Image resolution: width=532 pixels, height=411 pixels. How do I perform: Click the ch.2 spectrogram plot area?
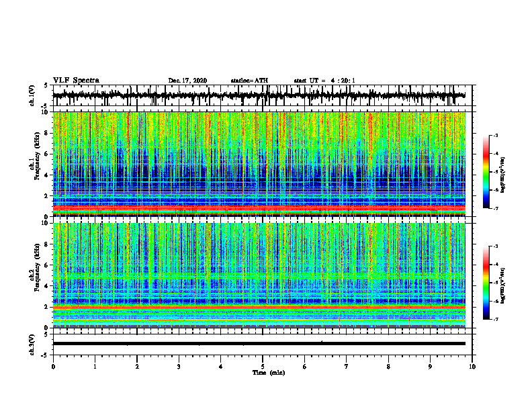point(259,275)
